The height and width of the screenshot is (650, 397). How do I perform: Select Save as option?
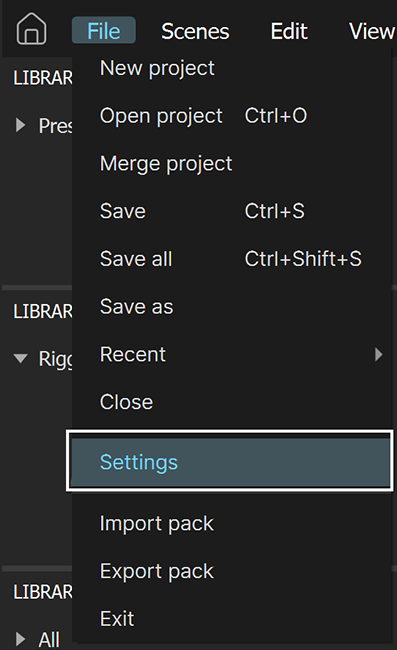(136, 306)
